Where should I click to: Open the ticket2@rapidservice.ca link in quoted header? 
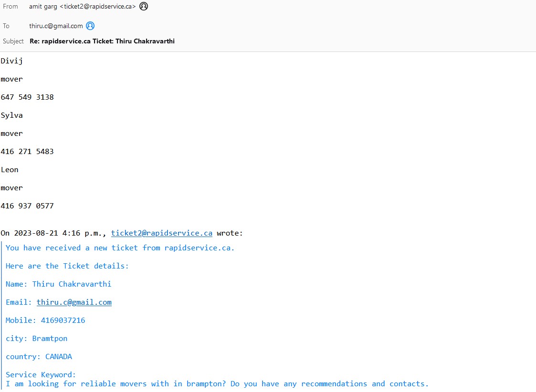click(x=161, y=233)
